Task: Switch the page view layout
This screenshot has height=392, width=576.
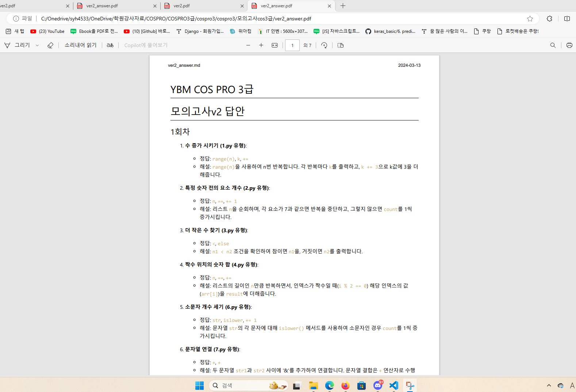Action: coord(341,45)
